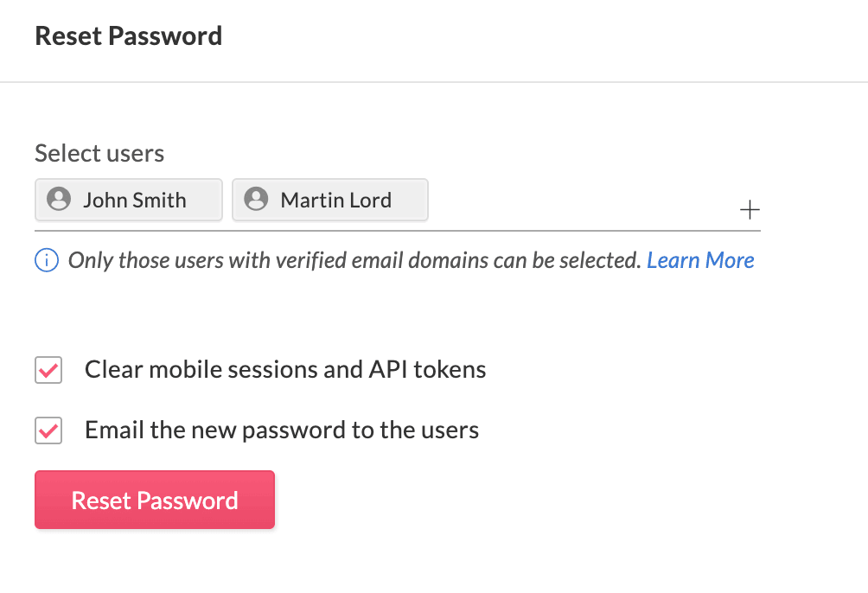The height and width of the screenshot is (593, 868).
Task: Uncheck Email the new password checkbox
Action: pos(48,430)
